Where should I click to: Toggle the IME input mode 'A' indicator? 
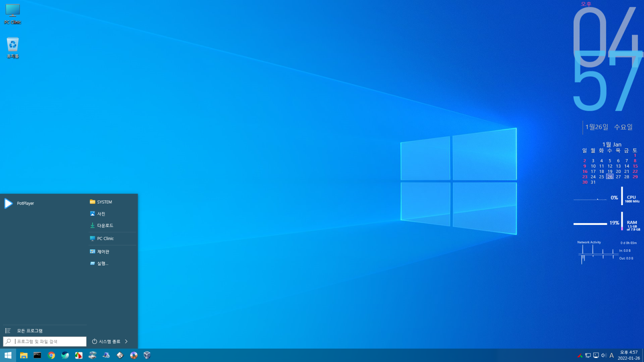click(611, 355)
